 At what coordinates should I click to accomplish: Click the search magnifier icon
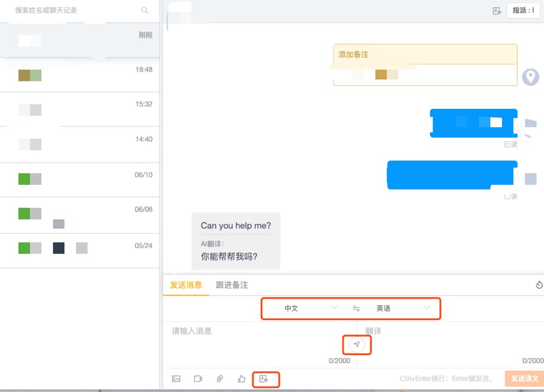click(145, 10)
